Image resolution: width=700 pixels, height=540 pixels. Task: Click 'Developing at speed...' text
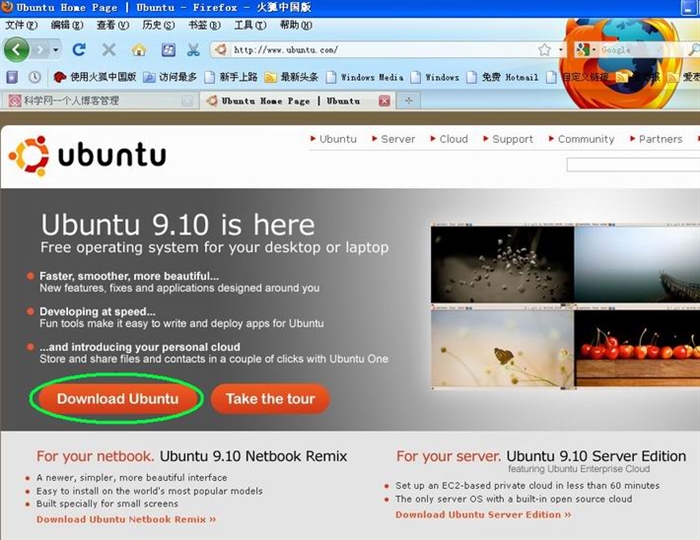click(x=97, y=312)
